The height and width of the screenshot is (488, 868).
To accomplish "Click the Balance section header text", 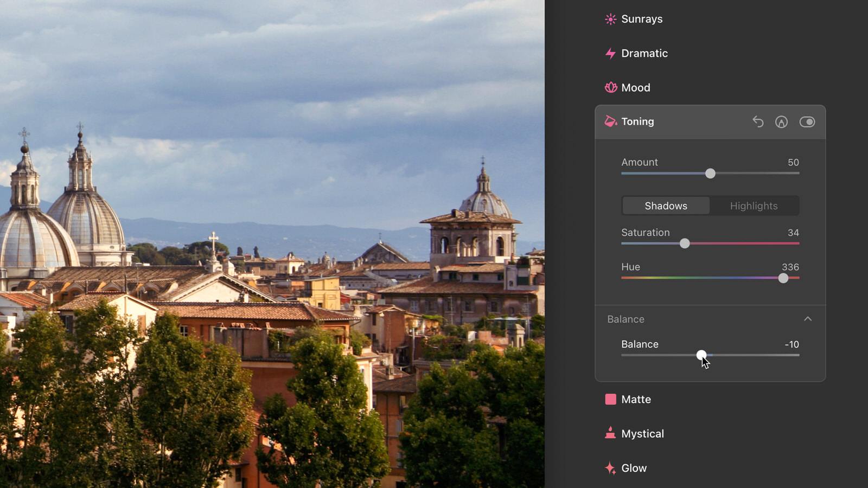I will 626,319.
